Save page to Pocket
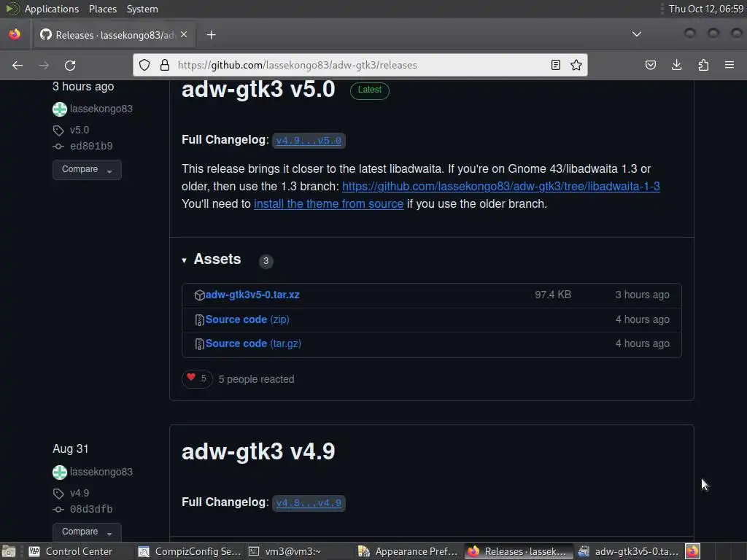747x560 pixels. (650, 65)
